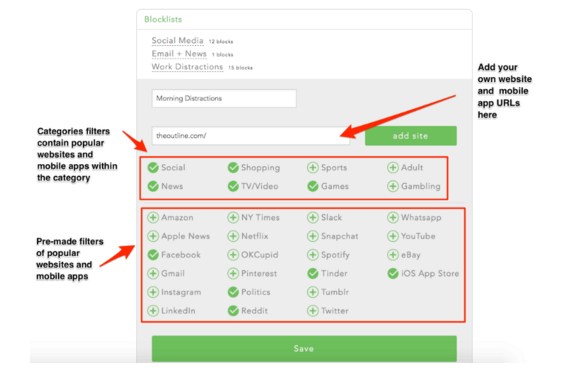Uncheck the Social category filter
The height and width of the screenshot is (375, 565).
[153, 168]
